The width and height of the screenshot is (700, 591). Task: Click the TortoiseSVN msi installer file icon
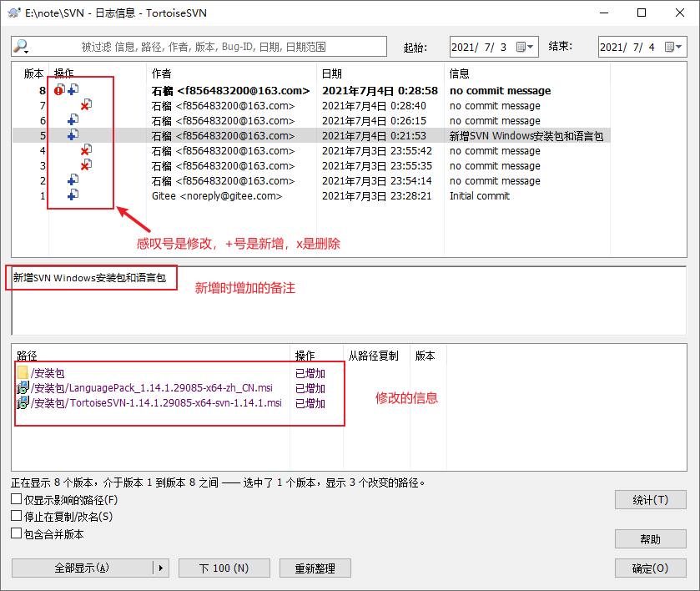(x=23, y=403)
